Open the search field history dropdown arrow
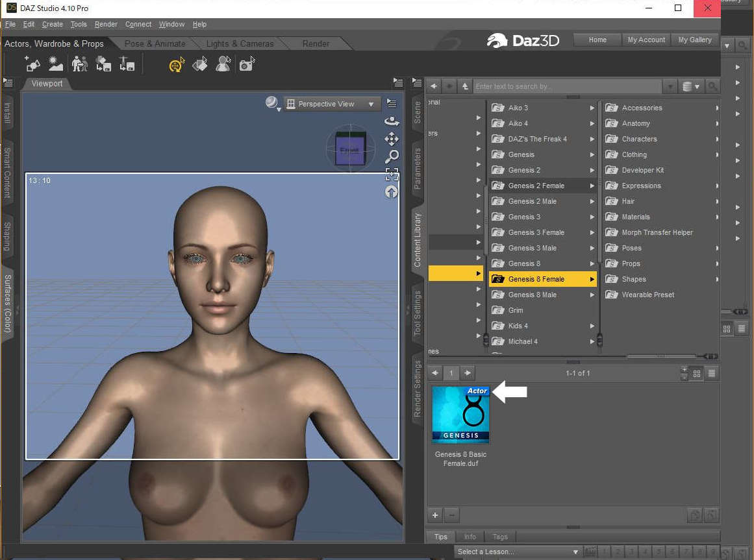Viewport: 754px width, 560px height. click(x=670, y=86)
